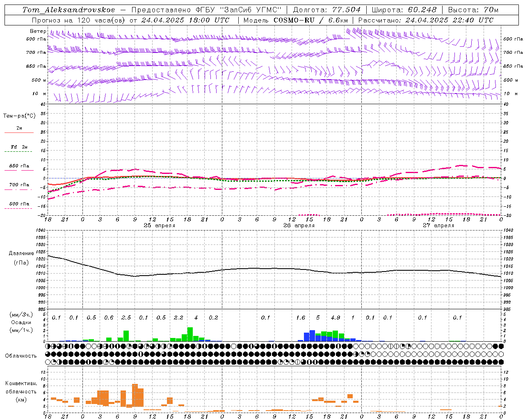This screenshot has height=420, width=525.
Task: Click the 'Td 2м' dew point legend entry
Action: [x=19, y=147]
